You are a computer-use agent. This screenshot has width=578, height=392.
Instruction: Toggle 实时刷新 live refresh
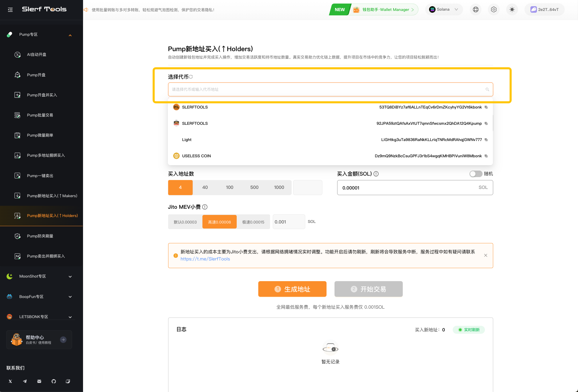tap(469, 330)
